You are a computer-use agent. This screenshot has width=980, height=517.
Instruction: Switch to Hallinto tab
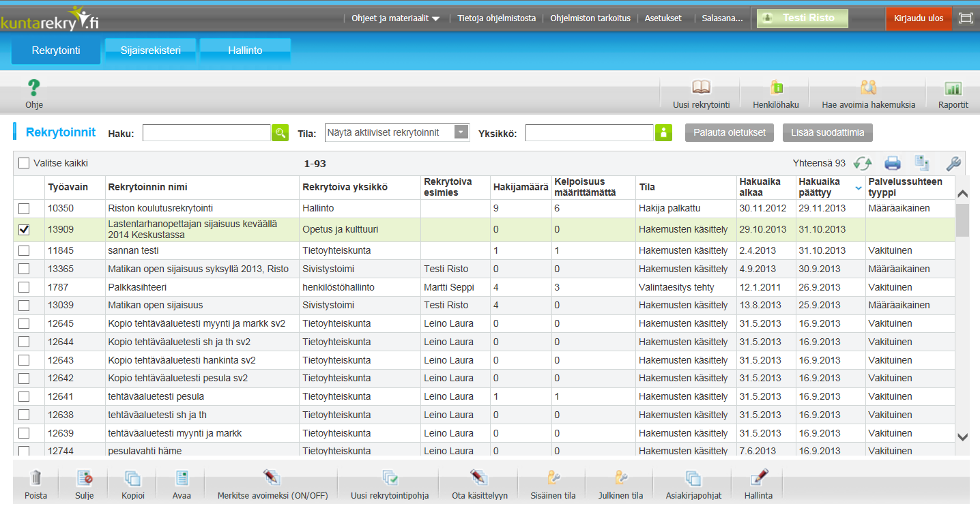245,50
